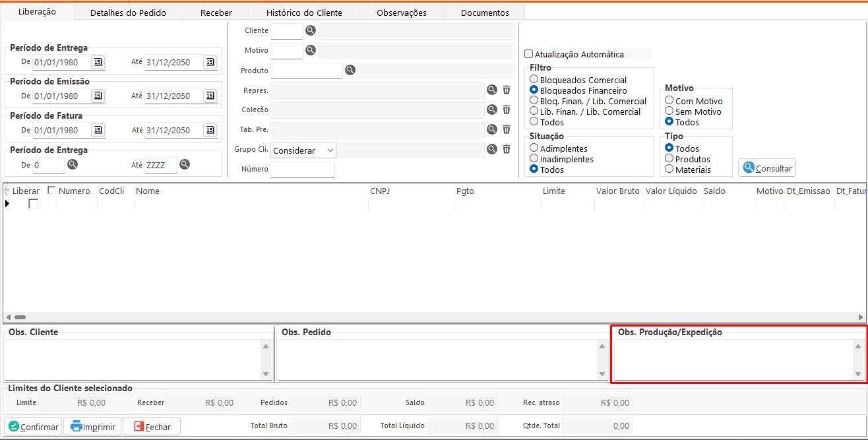
Task: Switch to the Detalhes do Pedido tab
Action: pos(128,13)
